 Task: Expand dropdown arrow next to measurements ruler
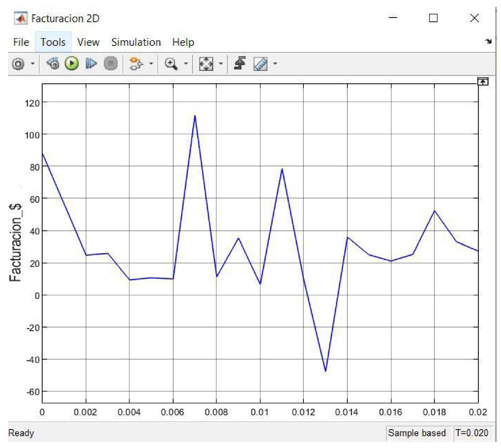[x=275, y=63]
